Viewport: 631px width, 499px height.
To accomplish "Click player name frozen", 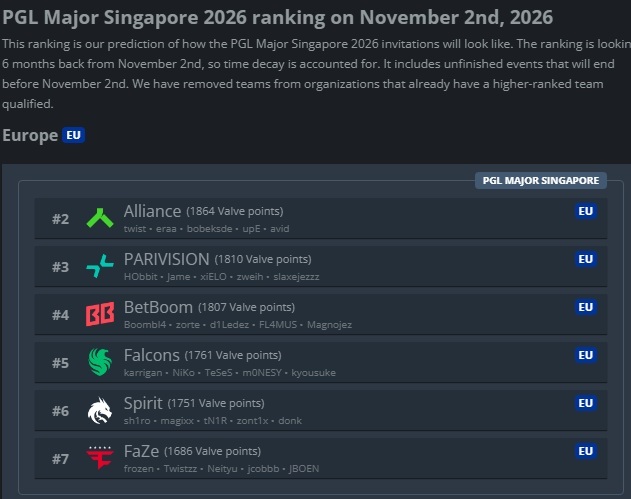I will tap(138, 468).
